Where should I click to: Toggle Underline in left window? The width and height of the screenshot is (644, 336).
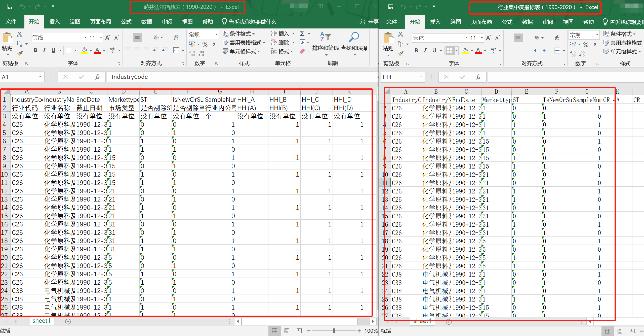53,50
